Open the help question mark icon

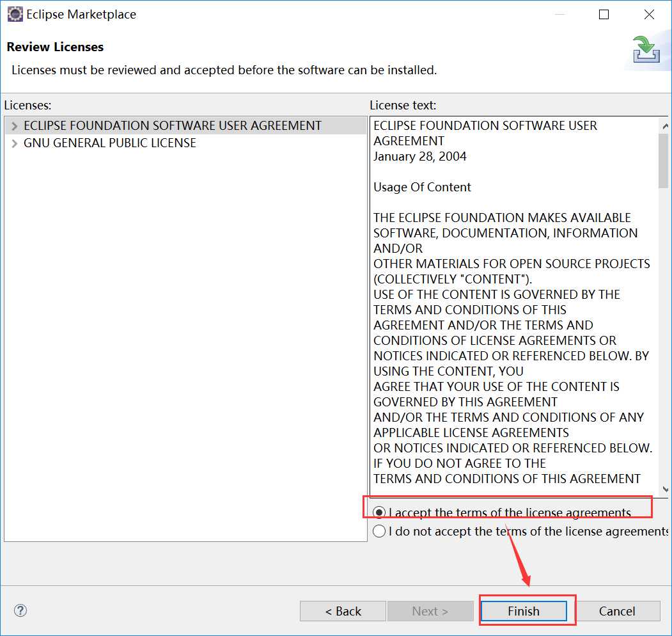point(20,610)
